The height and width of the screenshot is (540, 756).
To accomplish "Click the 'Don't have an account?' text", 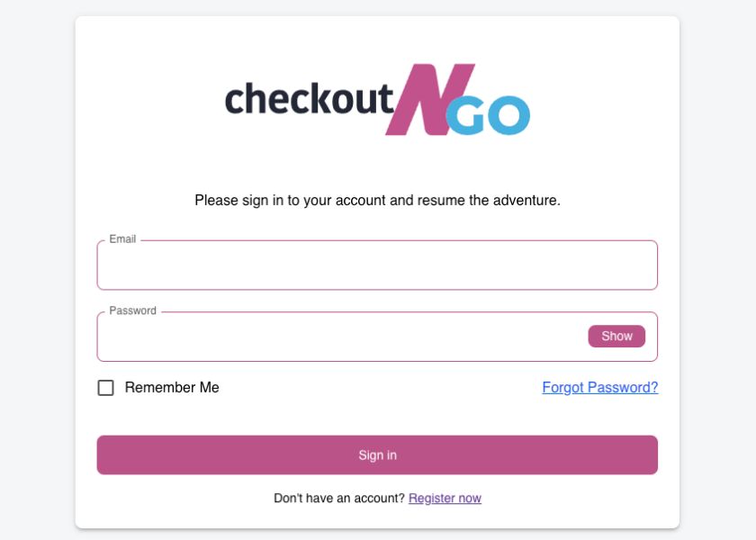I will 339,499.
